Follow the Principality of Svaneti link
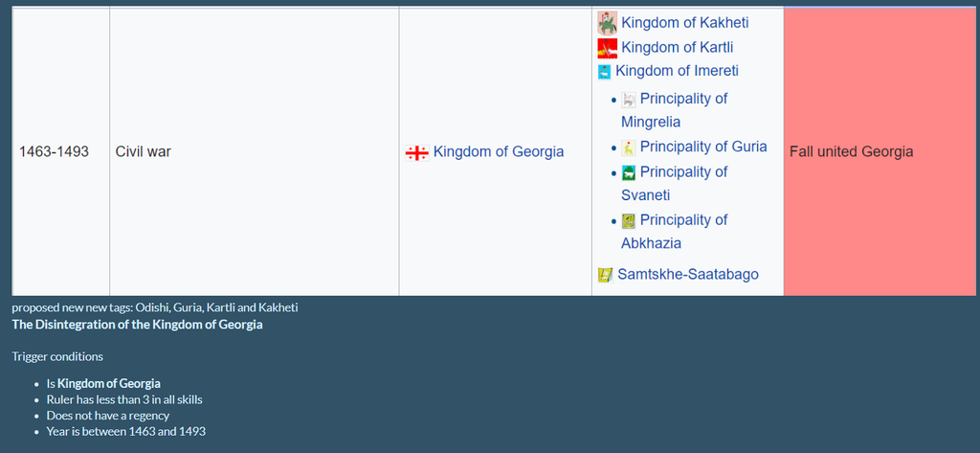This screenshot has height=453, width=980. point(675,183)
